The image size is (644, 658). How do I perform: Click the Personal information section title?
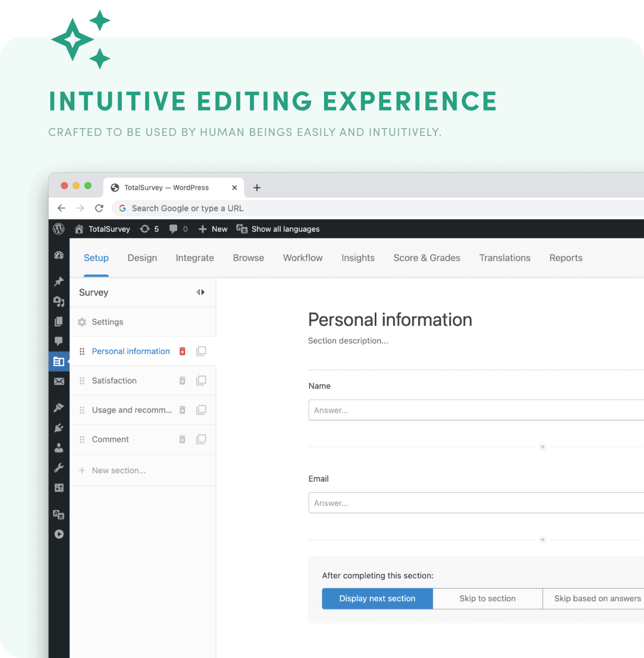[x=390, y=320]
